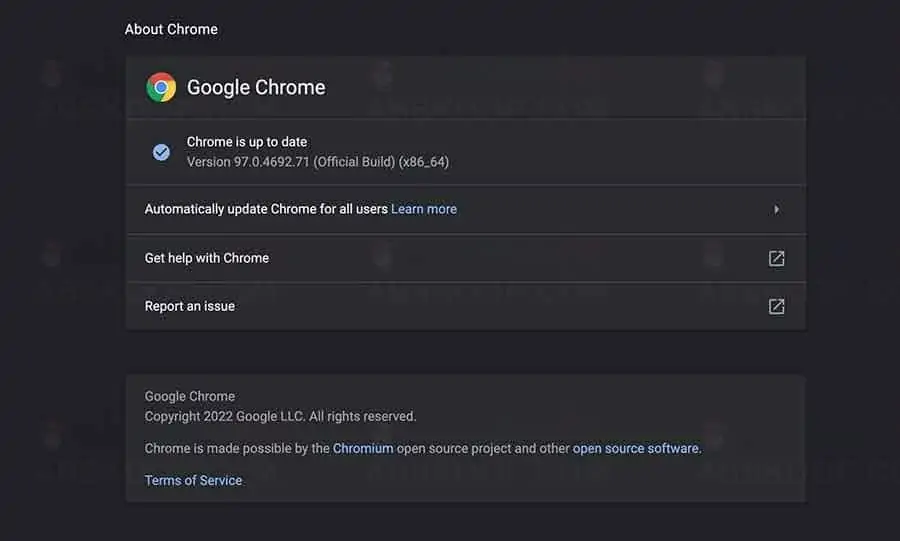Open Terms of Service
The height and width of the screenshot is (541, 900).
pos(193,480)
